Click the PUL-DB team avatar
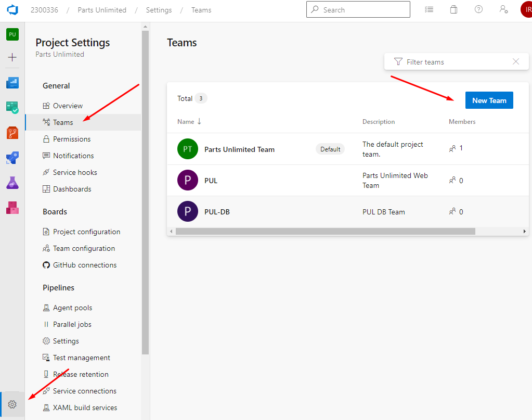The image size is (532, 420). click(x=188, y=211)
